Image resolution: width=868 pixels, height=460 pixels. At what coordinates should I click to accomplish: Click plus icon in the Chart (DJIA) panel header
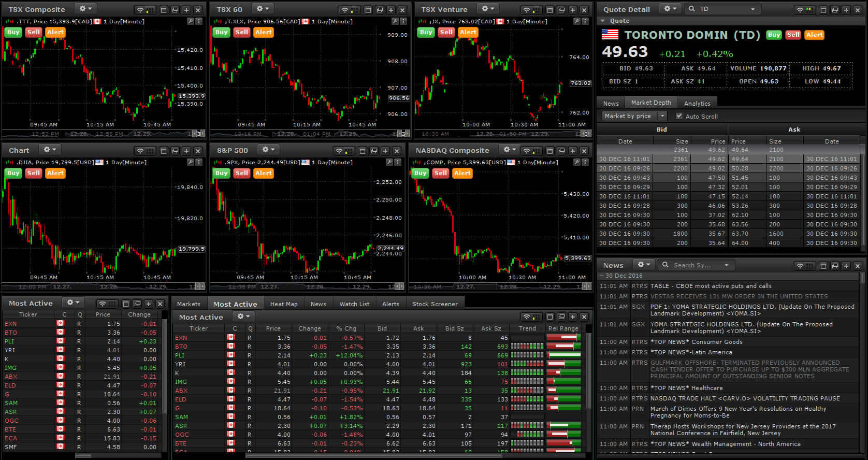pos(186,151)
